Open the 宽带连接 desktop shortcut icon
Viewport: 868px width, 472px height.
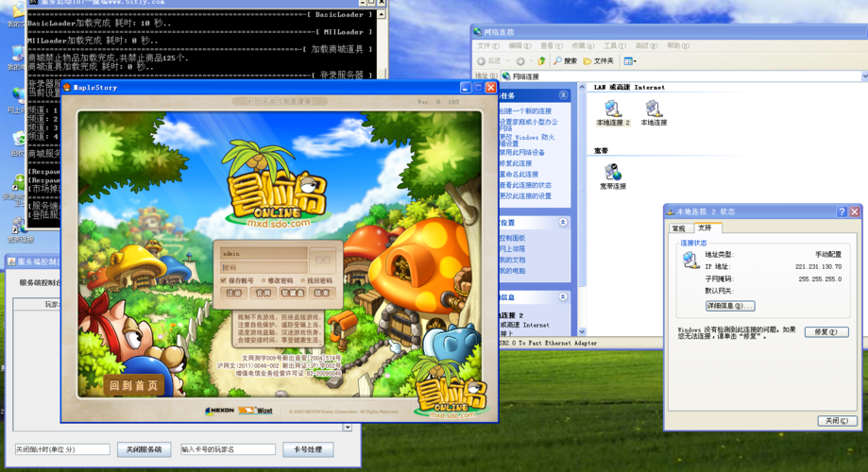(x=20, y=229)
